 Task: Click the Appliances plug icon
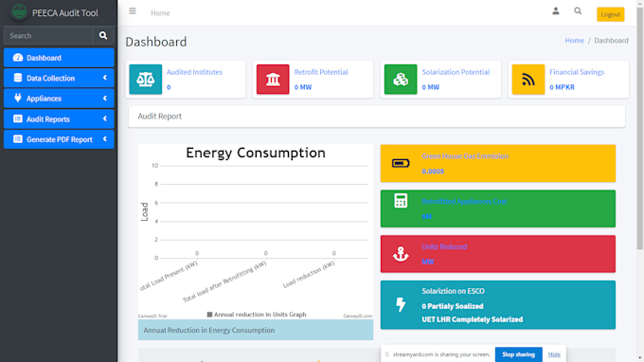[18, 98]
